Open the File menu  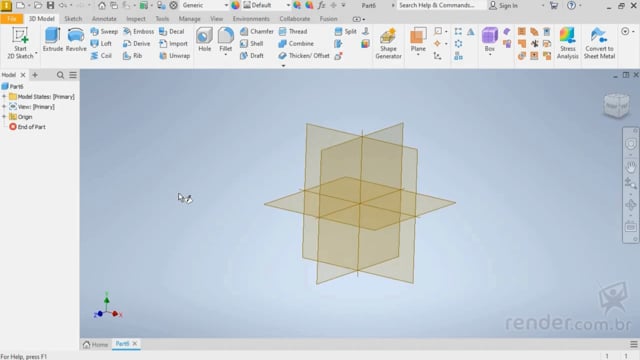[x=11, y=19]
